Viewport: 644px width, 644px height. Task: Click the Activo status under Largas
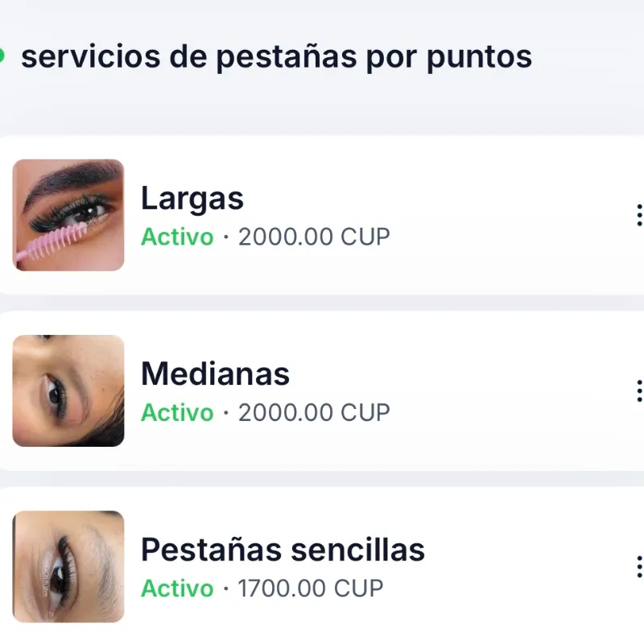pos(177,237)
